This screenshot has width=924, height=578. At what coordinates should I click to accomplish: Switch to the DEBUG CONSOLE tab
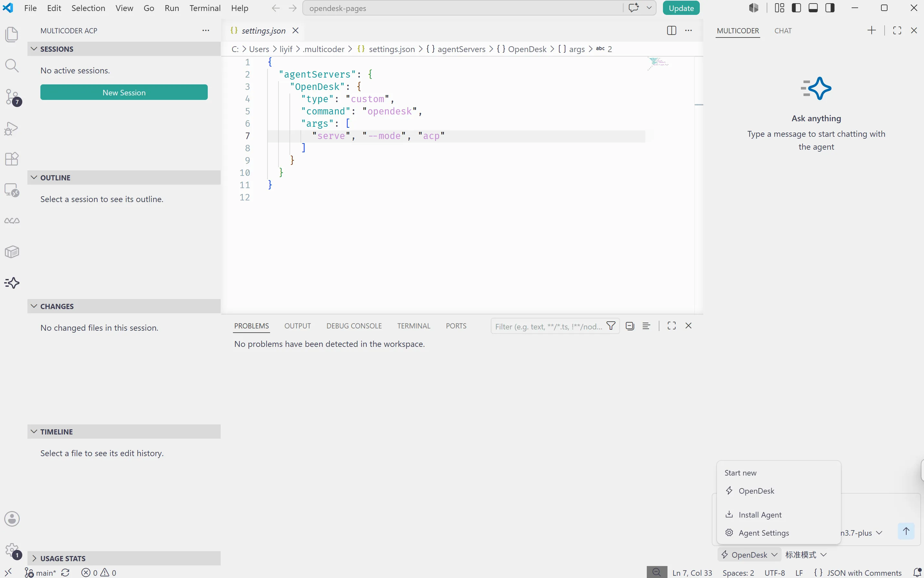point(354,326)
